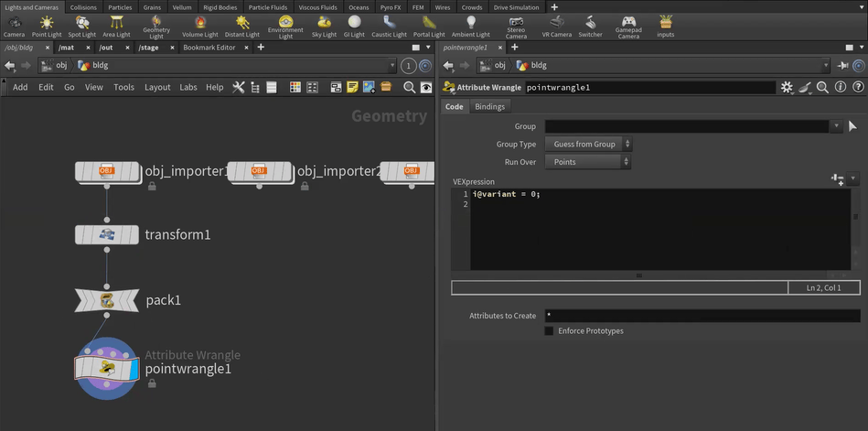Enable the Enforce Prototypes checkbox
This screenshot has height=431, width=868.
[x=549, y=331]
